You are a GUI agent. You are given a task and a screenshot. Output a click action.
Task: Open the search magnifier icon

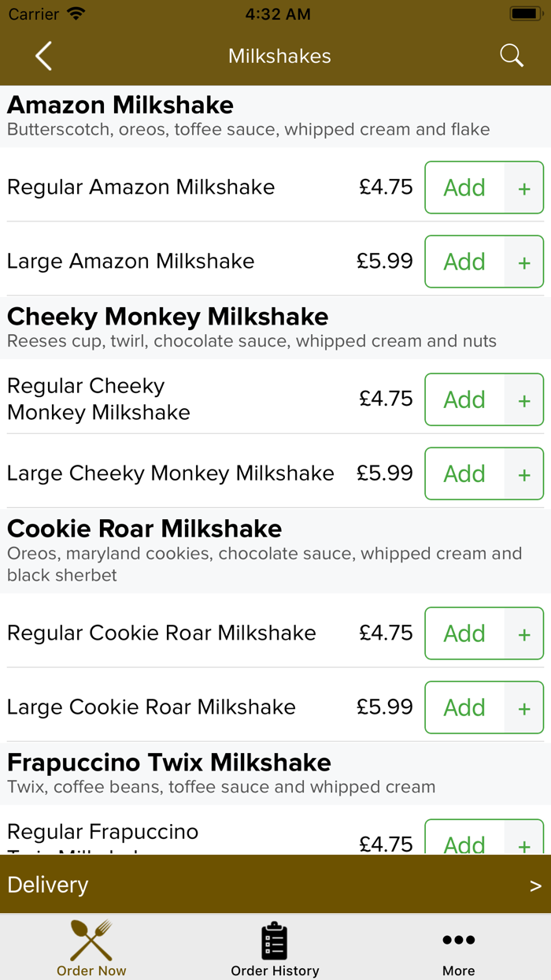pos(512,56)
